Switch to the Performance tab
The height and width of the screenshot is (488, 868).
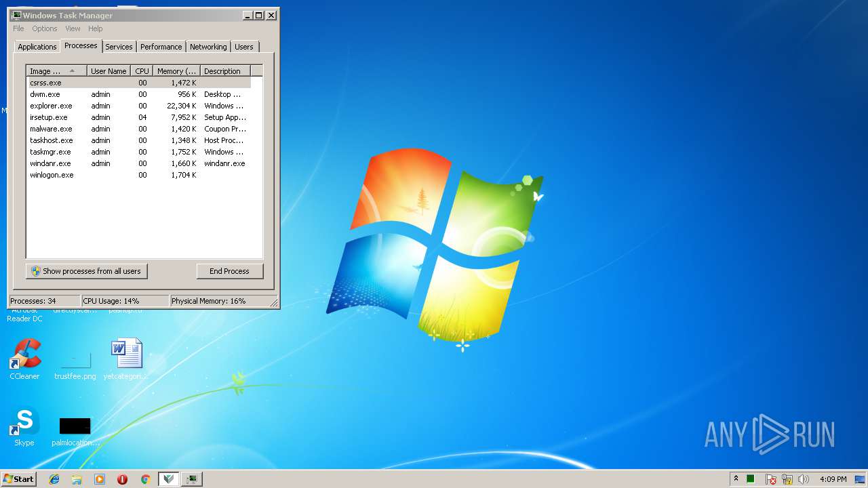[161, 47]
